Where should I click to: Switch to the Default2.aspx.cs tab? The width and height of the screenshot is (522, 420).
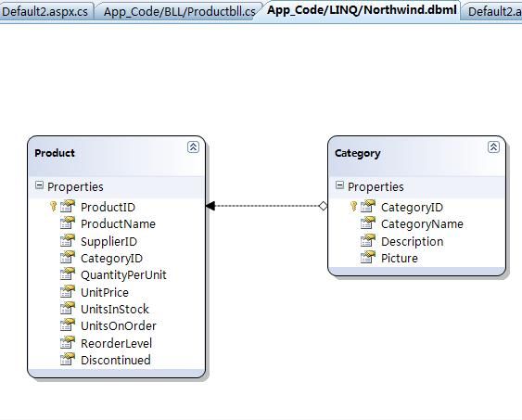45,12
